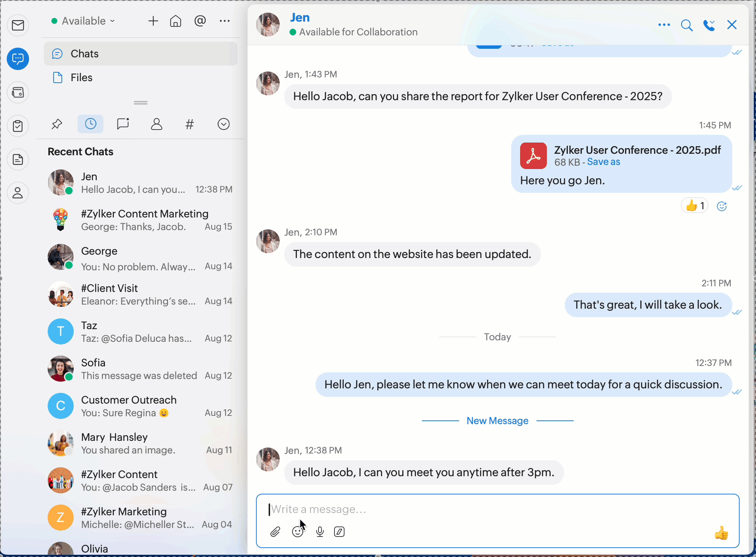Switch to channels hashtag filter
This screenshot has height=557, width=756.
point(190,124)
